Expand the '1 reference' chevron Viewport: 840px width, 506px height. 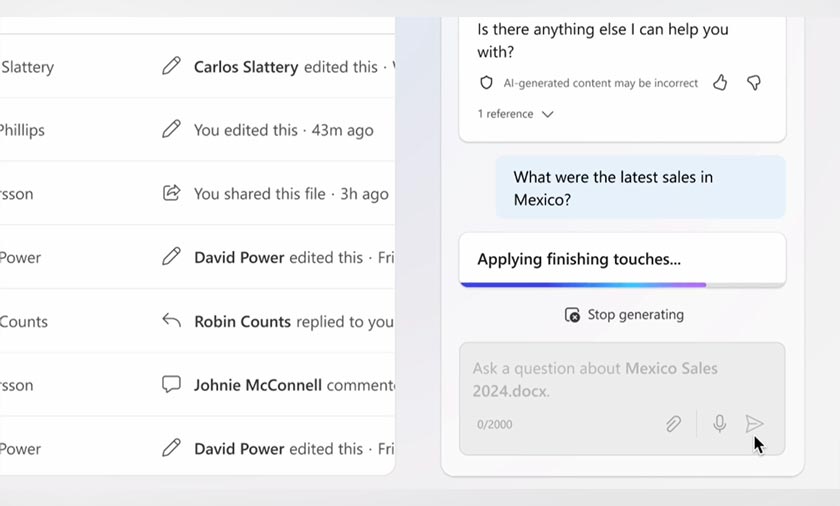pos(548,114)
